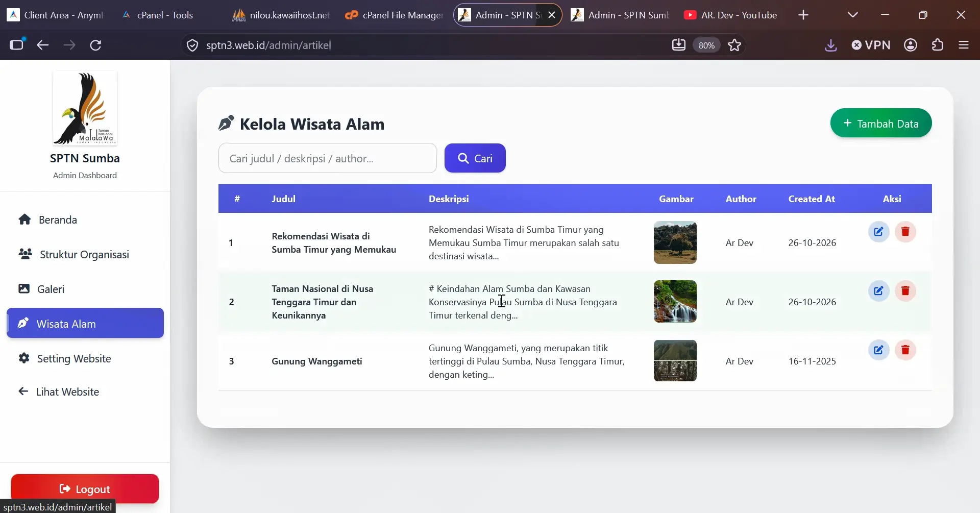Switch to the Client Area tab
This screenshot has width=980, height=513.
[56, 15]
